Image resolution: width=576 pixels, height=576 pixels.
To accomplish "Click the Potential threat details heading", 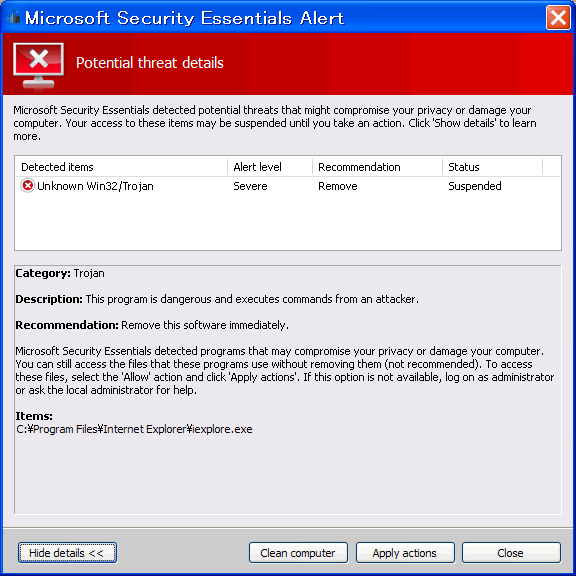I will coord(150,63).
